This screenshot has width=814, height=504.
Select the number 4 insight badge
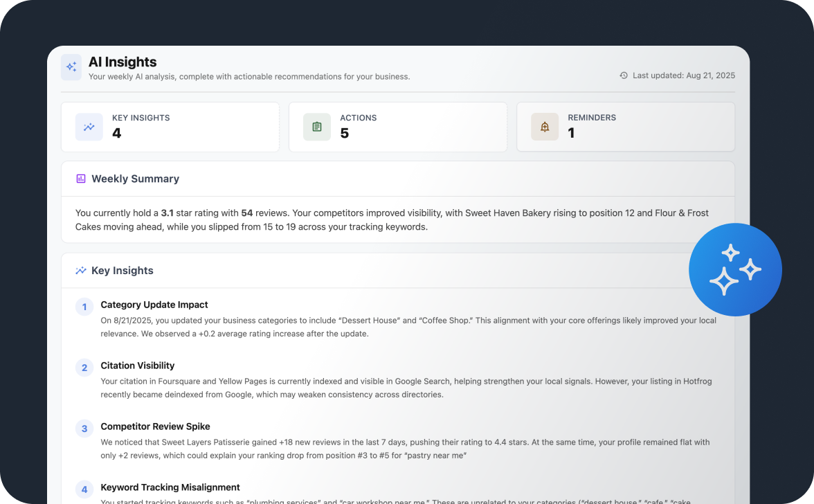84,490
